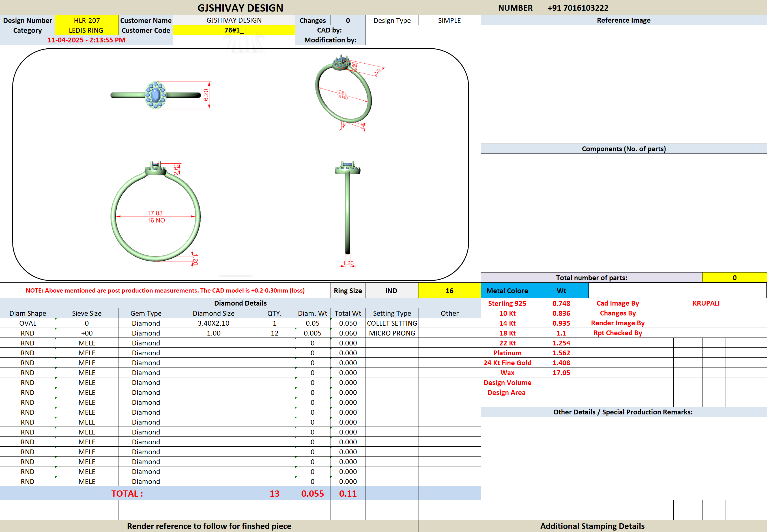Select the Sterling 925 weight 0.748
767x532 pixels.
(x=561, y=303)
